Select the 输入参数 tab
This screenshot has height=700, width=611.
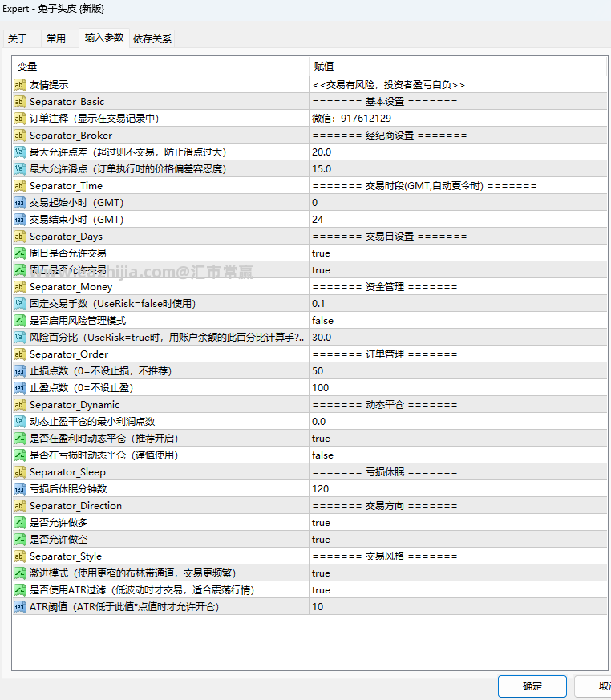[104, 38]
